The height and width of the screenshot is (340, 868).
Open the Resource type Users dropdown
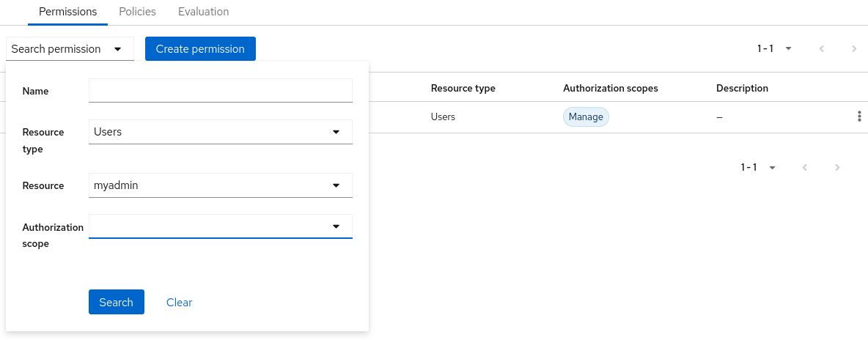[220, 132]
